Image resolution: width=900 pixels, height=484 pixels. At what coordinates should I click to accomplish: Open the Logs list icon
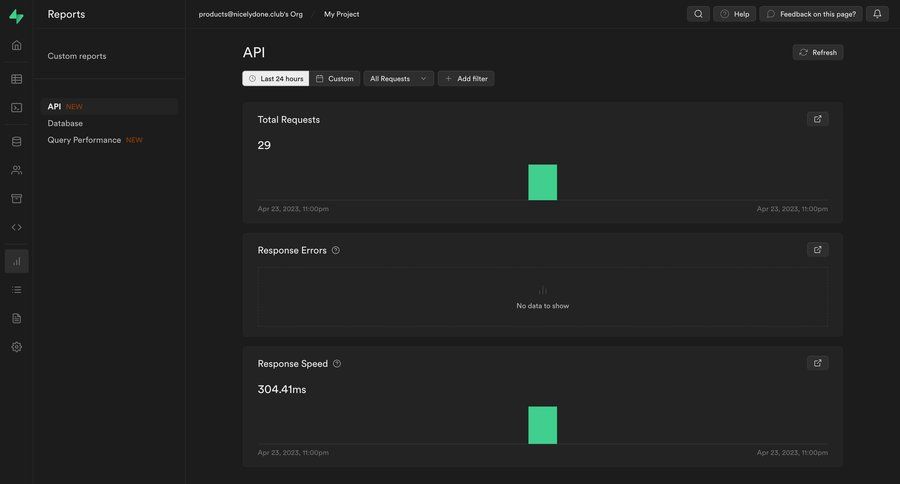[x=17, y=290]
